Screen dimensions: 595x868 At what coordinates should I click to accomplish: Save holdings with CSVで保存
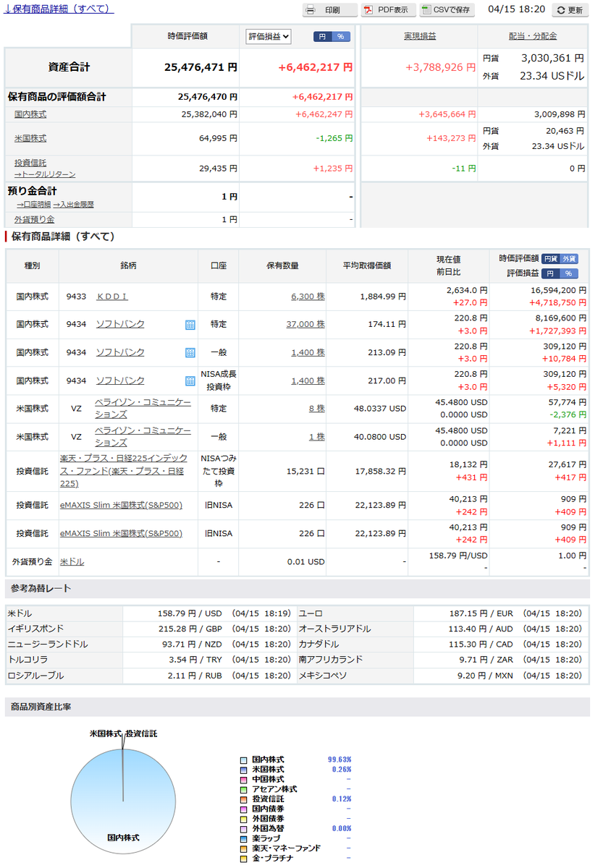pos(448,10)
